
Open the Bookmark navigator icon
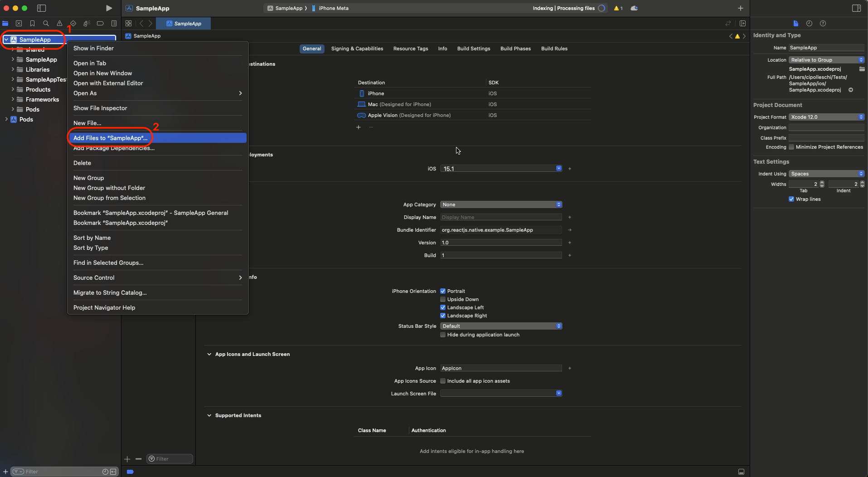[x=32, y=23]
